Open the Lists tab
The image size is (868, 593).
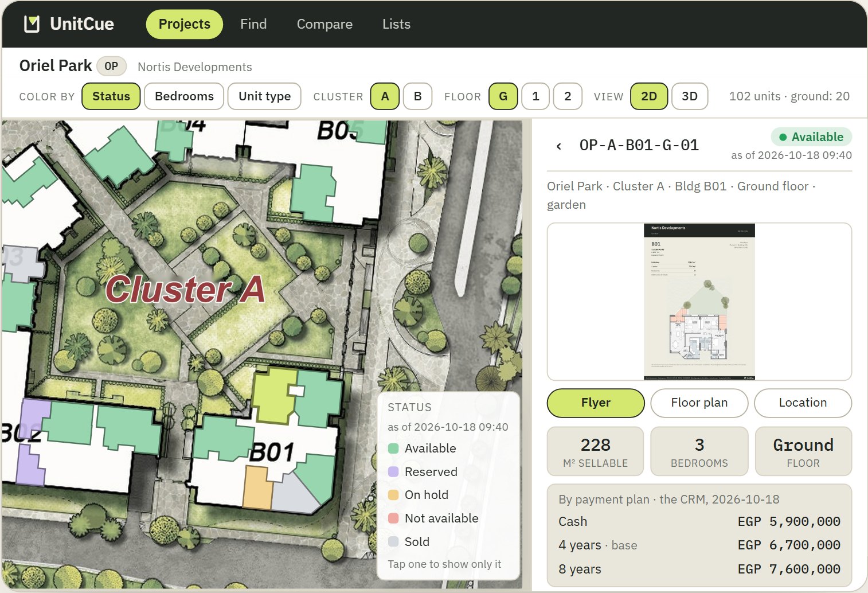point(397,24)
